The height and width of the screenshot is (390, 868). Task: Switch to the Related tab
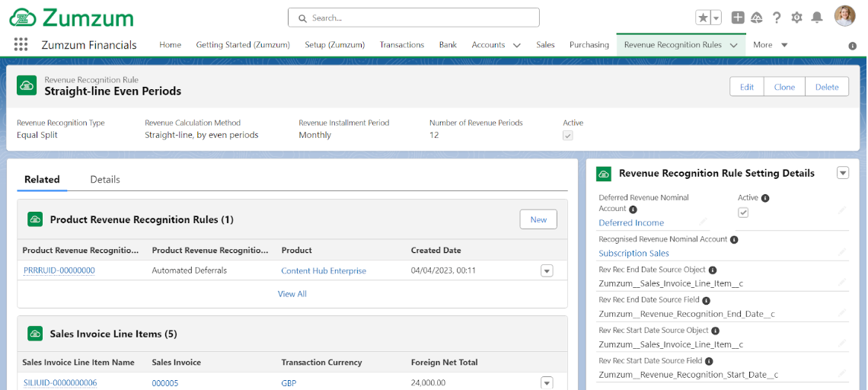point(42,180)
